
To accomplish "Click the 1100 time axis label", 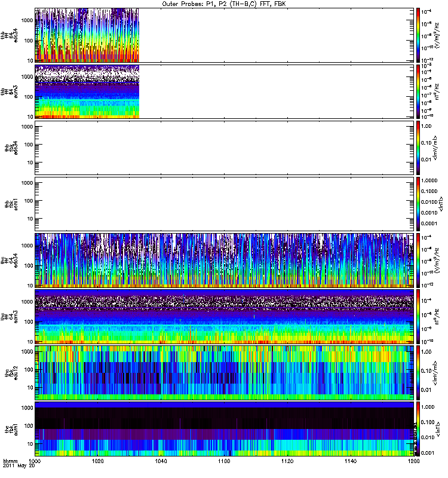I will coord(224,462).
